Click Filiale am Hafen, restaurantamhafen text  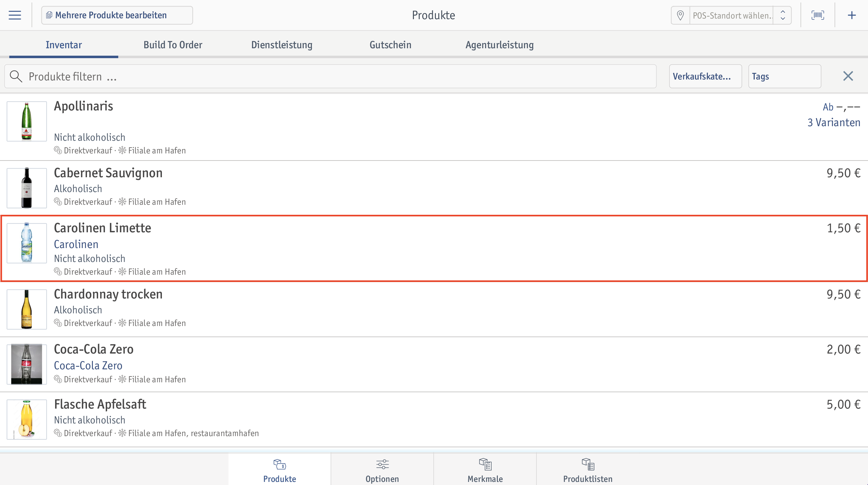tap(193, 433)
